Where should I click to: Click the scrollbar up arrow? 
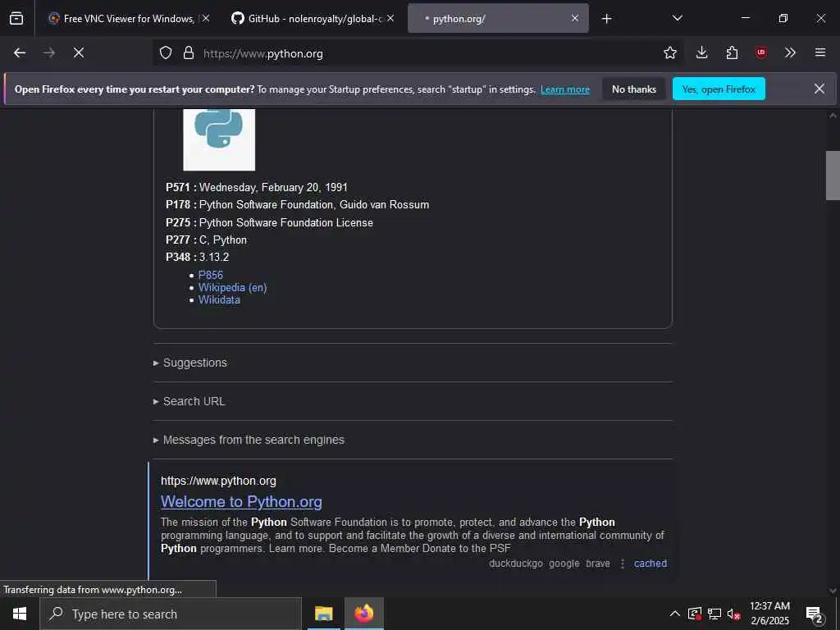[x=833, y=115]
